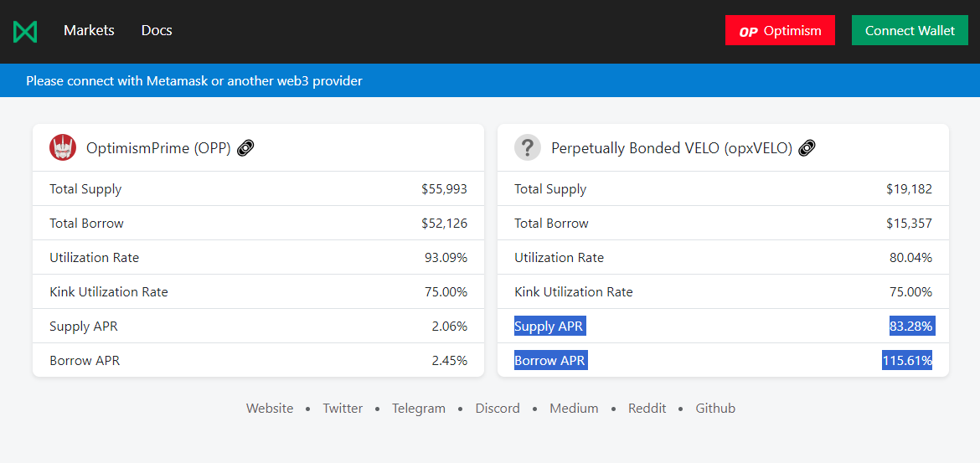The image size is (980, 463).
Task: Click the highlighted Borrow APR label
Action: [x=550, y=361]
